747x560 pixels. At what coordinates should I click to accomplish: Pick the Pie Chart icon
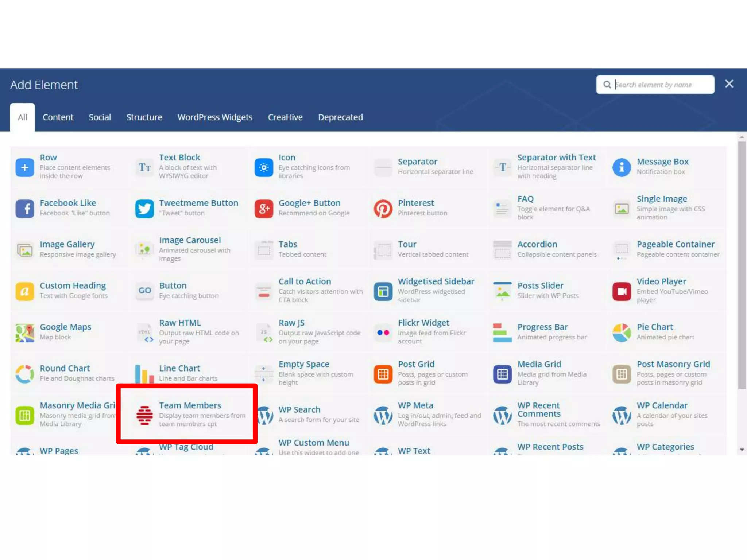click(622, 332)
